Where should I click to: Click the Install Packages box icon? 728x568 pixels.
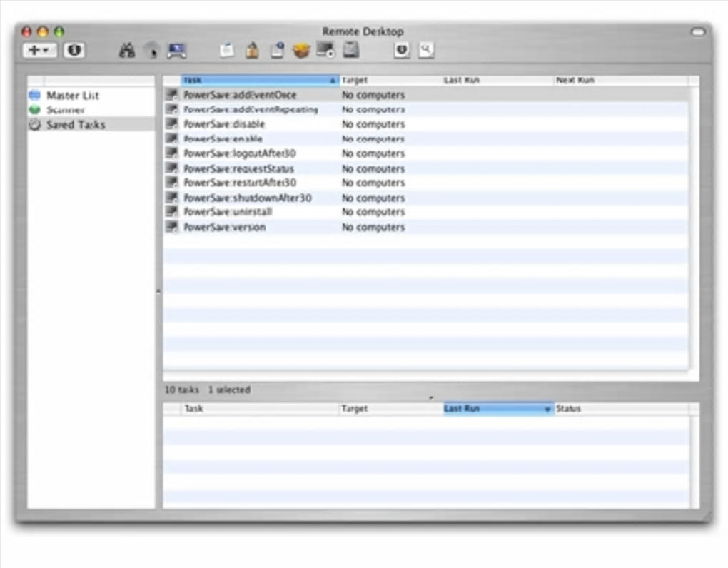(301, 50)
